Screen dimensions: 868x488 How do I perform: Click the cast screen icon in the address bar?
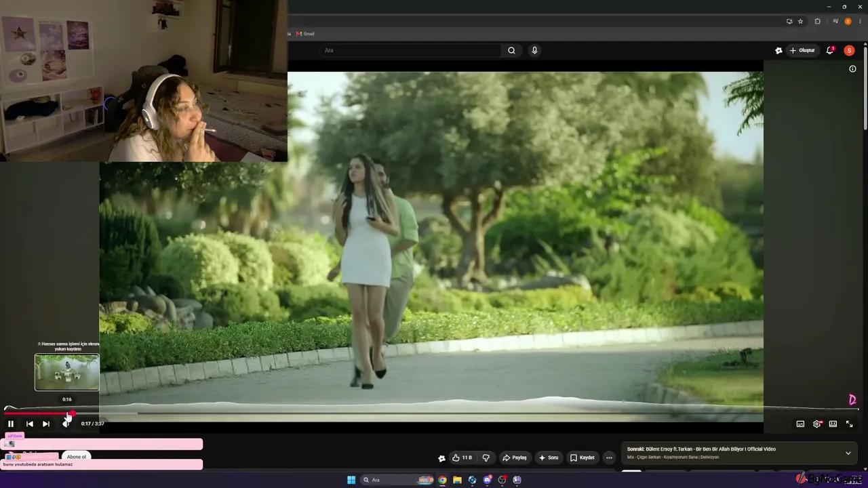click(789, 21)
